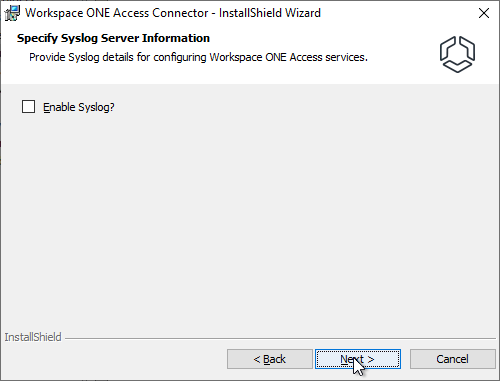Image resolution: width=500 pixels, height=381 pixels.
Task: Click the "Enable Syslog?" label text
Action: point(79,107)
